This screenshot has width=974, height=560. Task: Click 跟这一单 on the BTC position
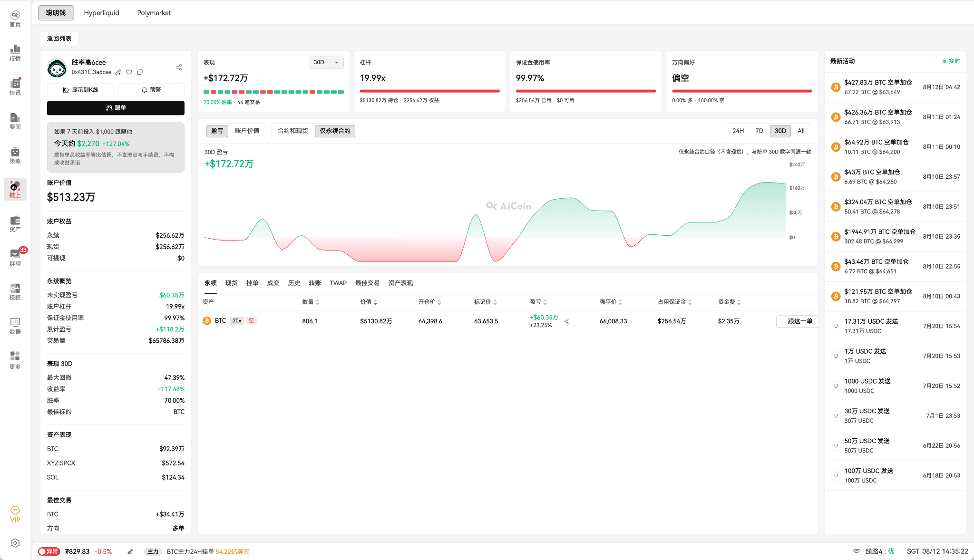[x=797, y=321]
